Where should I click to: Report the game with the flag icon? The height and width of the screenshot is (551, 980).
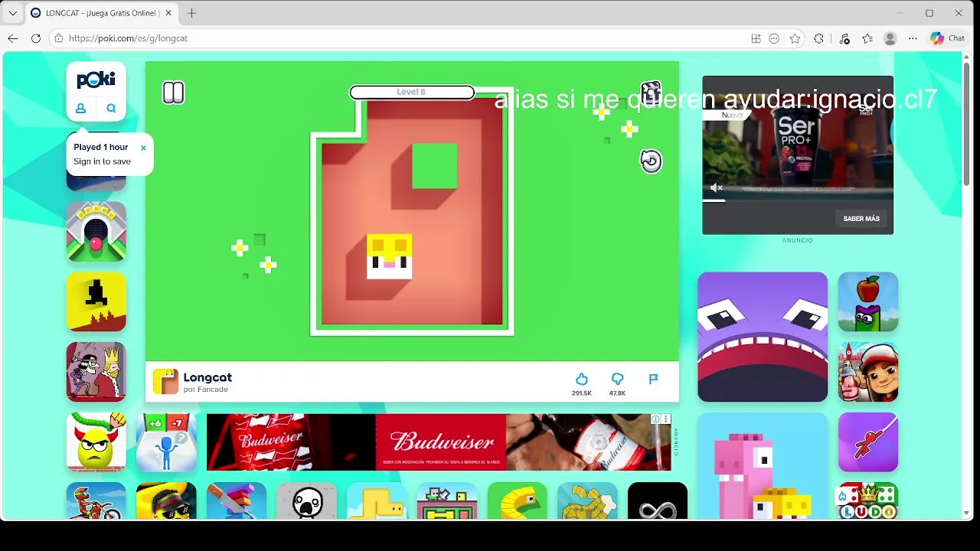pyautogui.click(x=653, y=379)
